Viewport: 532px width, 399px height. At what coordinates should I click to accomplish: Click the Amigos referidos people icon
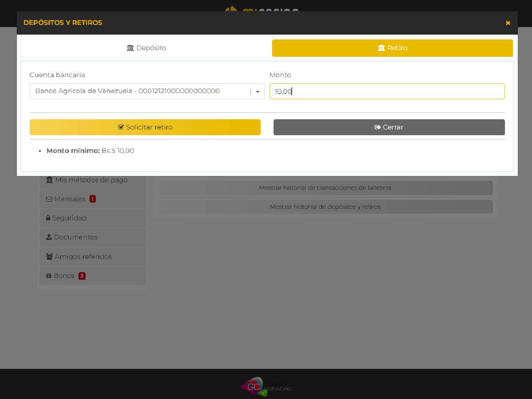[49, 257]
